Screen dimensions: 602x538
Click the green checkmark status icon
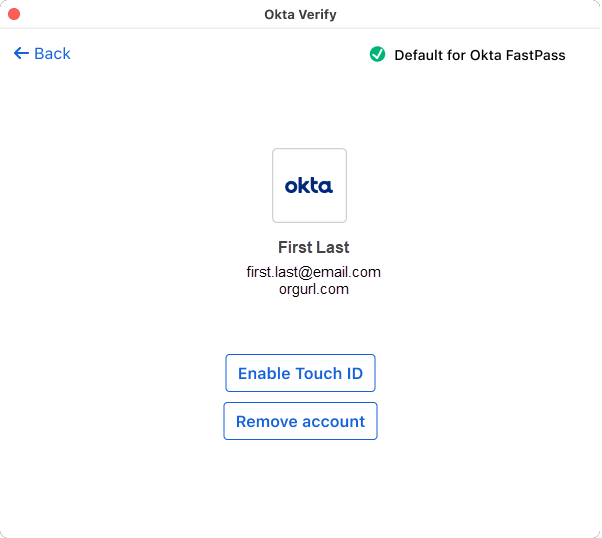click(377, 54)
